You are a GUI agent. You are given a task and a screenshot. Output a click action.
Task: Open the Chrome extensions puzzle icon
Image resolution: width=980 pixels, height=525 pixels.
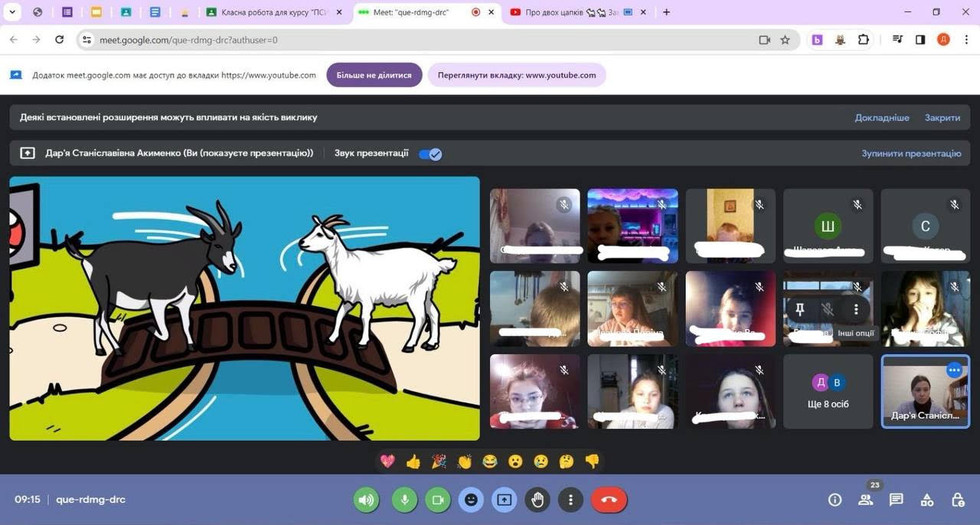(863, 39)
